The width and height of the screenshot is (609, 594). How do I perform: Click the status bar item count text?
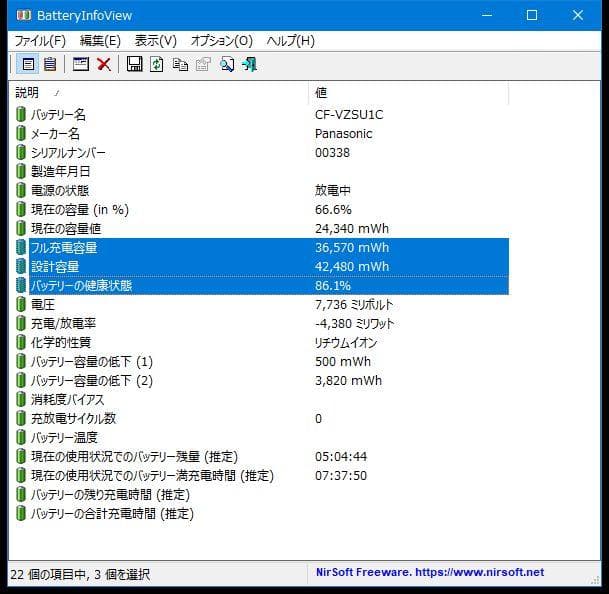(80, 575)
